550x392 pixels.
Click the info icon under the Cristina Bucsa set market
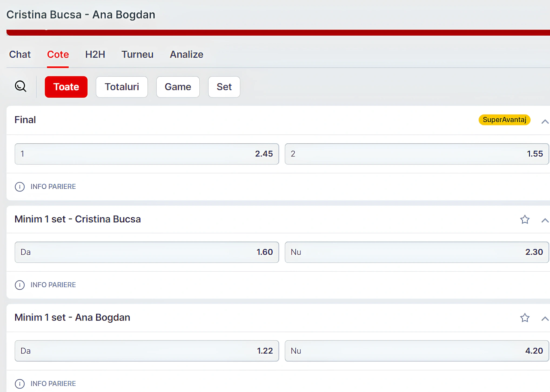[20, 285]
